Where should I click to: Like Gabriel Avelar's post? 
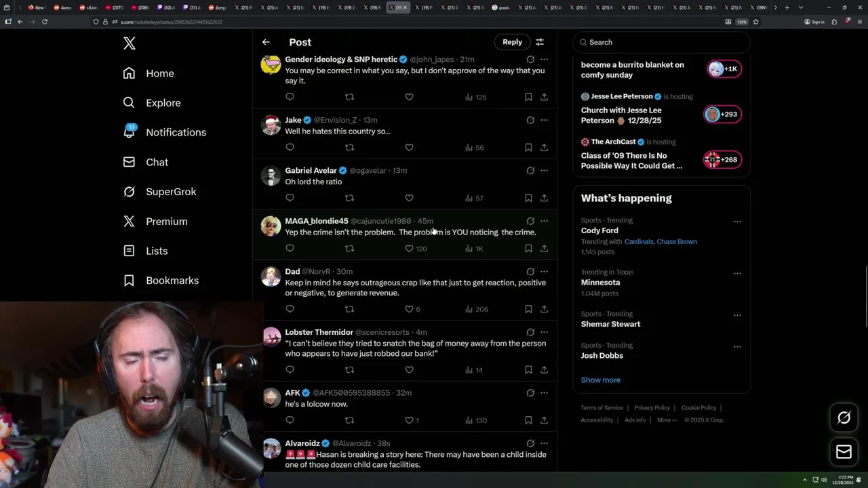click(409, 198)
